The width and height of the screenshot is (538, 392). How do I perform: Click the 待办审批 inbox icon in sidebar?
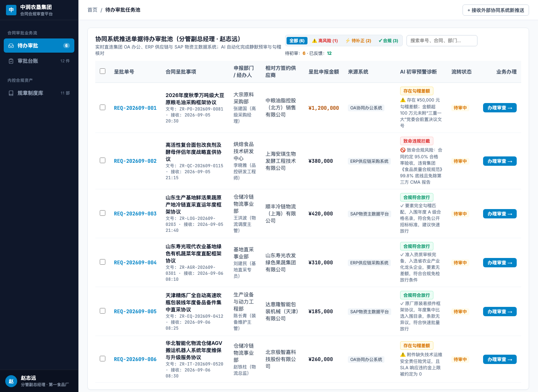11,46
